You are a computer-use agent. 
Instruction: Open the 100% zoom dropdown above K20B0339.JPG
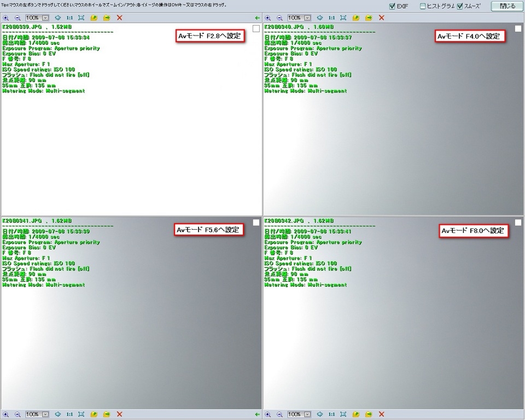click(45, 17)
